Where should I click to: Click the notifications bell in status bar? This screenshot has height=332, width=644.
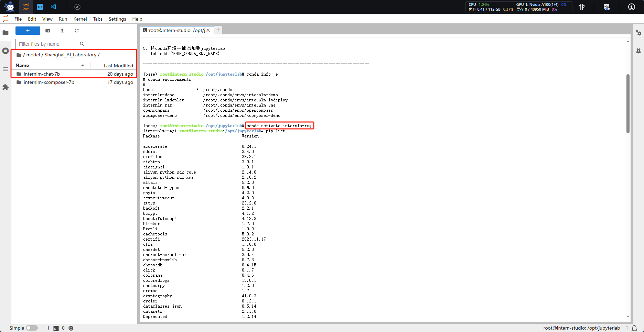[634, 328]
